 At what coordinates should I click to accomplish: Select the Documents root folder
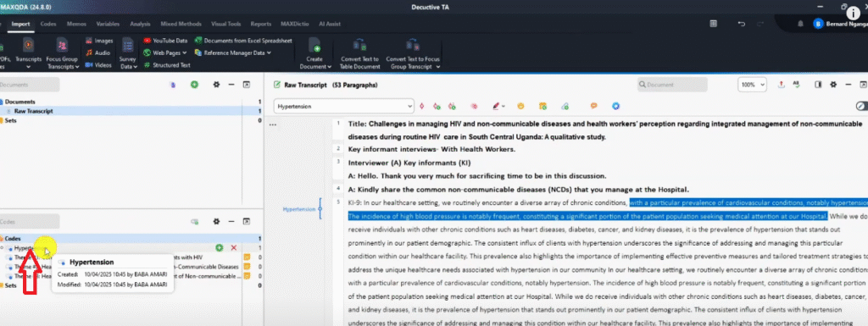[20, 102]
